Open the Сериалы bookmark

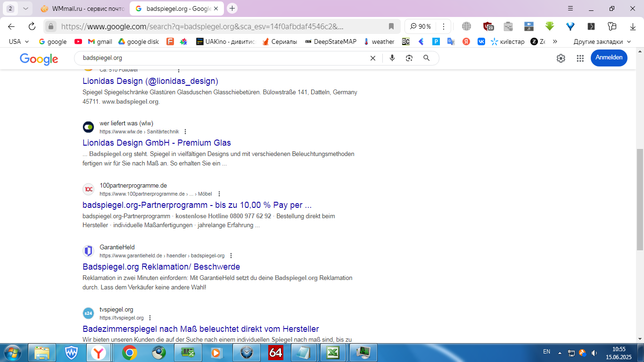click(x=280, y=41)
